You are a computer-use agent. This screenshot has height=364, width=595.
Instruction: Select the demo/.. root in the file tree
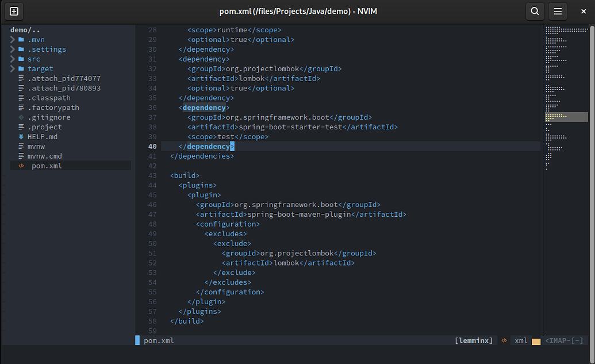pyautogui.click(x=24, y=29)
